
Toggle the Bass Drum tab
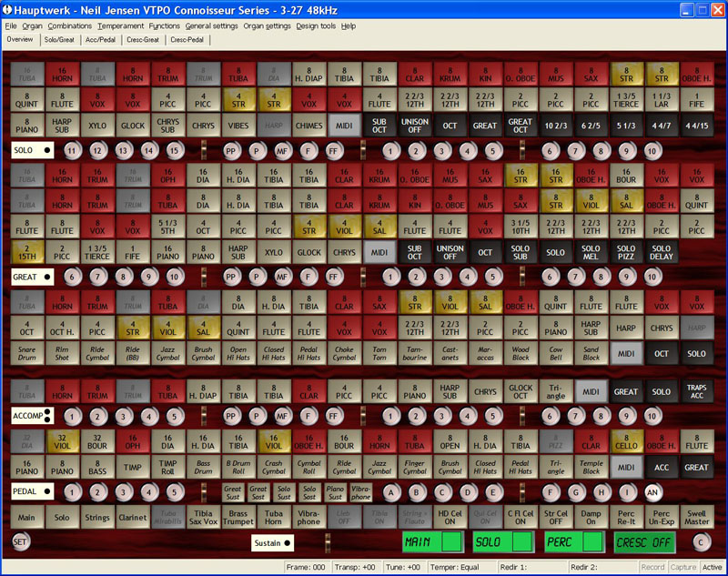pos(203,467)
